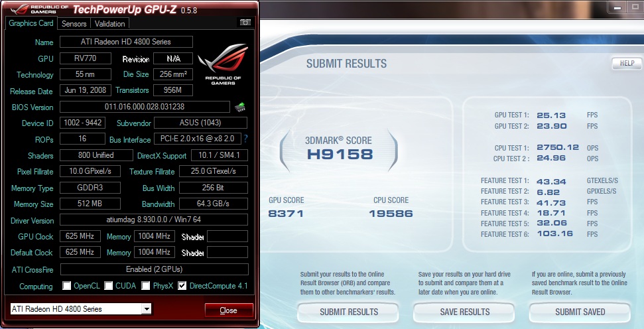Click the Revision field showing N/A
Viewport: 644px width, 329px height.
click(173, 58)
